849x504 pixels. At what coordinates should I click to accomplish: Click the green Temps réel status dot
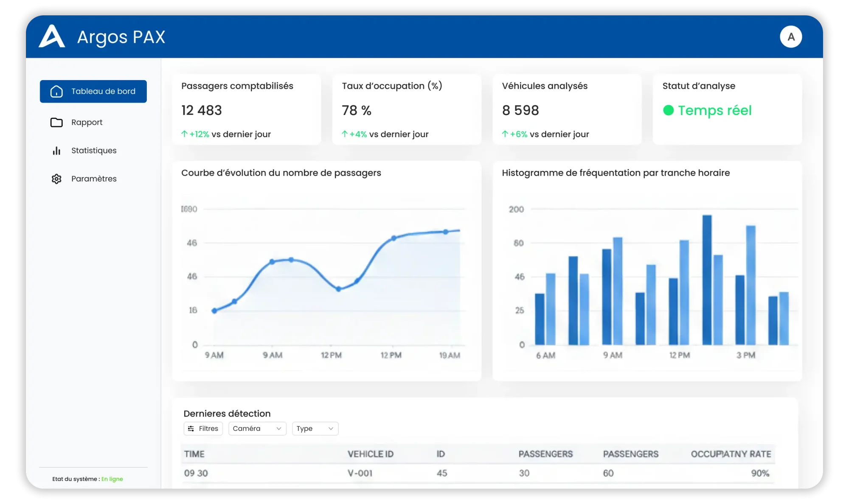(x=668, y=110)
